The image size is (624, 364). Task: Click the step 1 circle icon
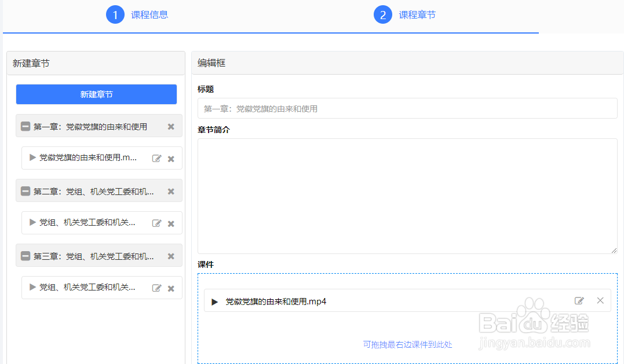(115, 14)
